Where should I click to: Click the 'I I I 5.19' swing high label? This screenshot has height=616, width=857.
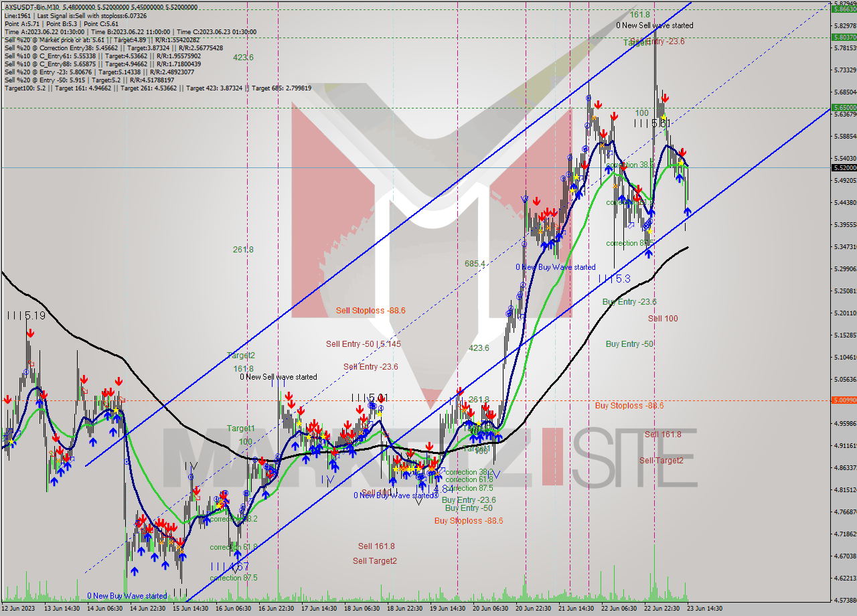point(26,315)
